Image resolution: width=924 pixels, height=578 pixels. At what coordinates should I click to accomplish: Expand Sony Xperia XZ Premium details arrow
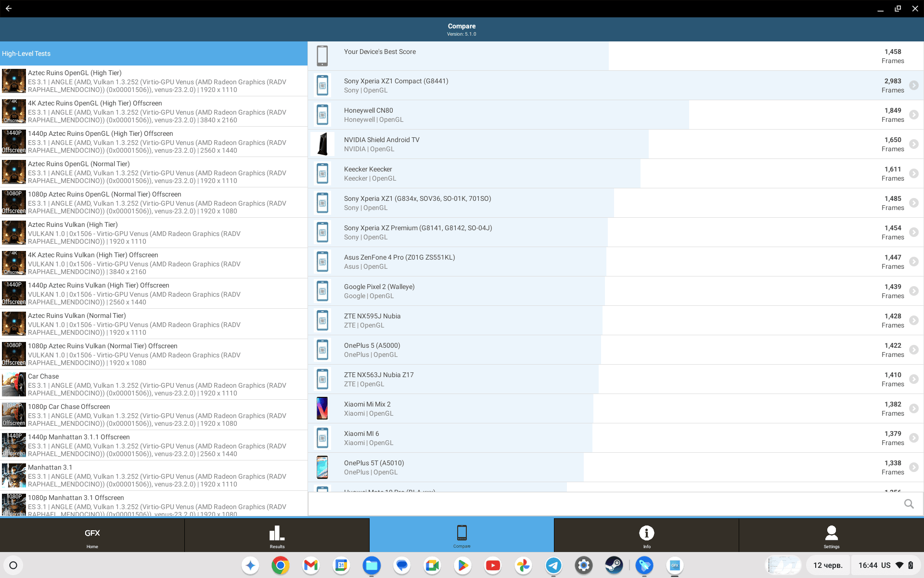coord(913,232)
